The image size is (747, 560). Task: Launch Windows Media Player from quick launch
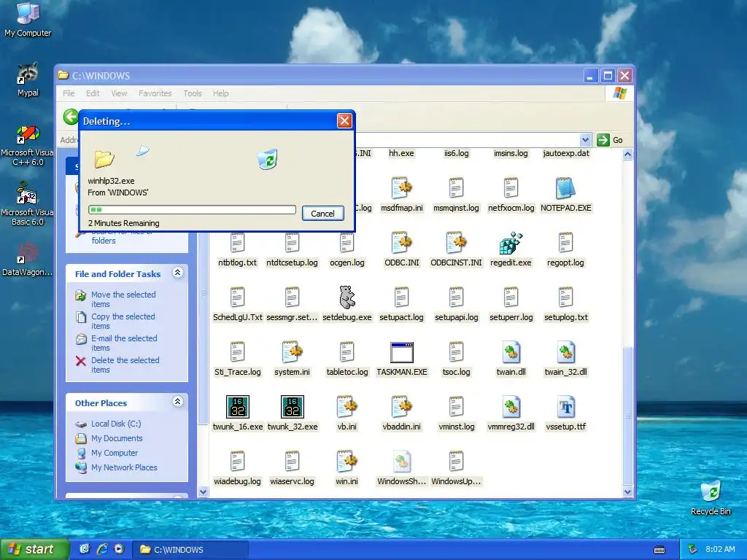tap(119, 549)
